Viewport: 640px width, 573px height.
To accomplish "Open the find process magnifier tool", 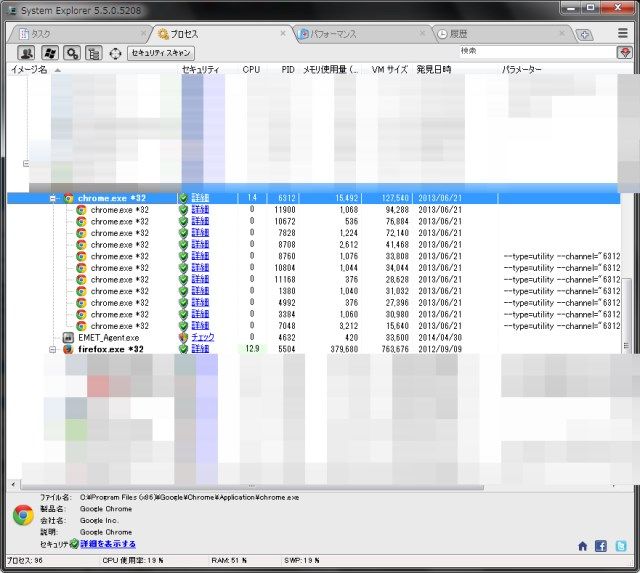I will pyautogui.click(x=72, y=53).
